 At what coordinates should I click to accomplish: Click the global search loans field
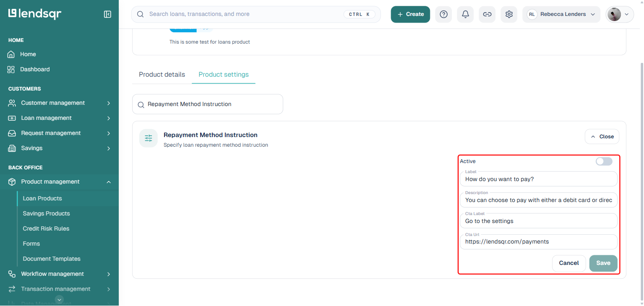pos(256,14)
